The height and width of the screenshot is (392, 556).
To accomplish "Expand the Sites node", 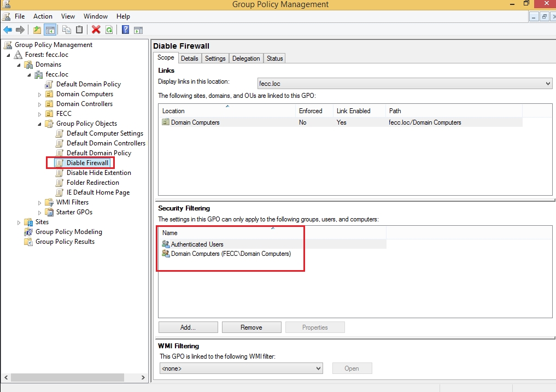I will [19, 223].
